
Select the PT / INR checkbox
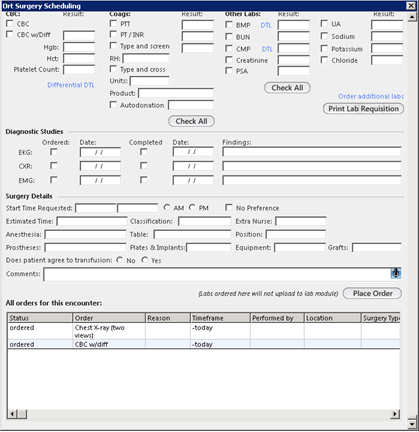point(113,34)
